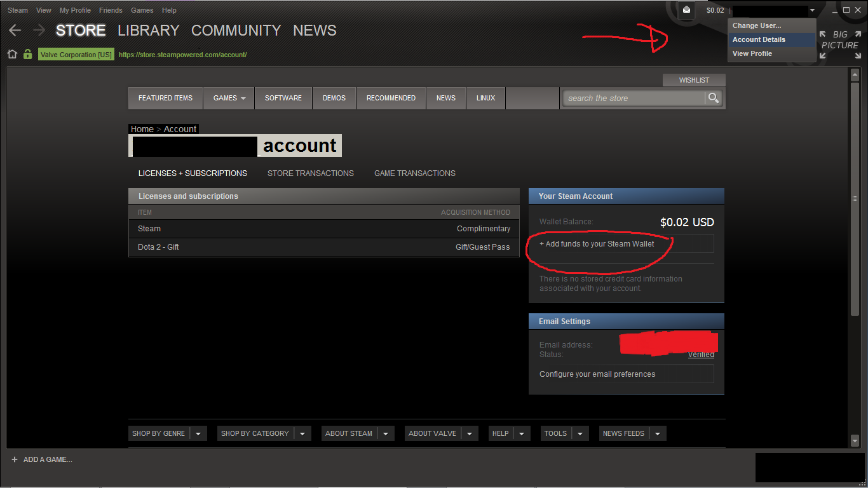Open the home icon beside the address bar

pyautogui.click(x=12, y=55)
